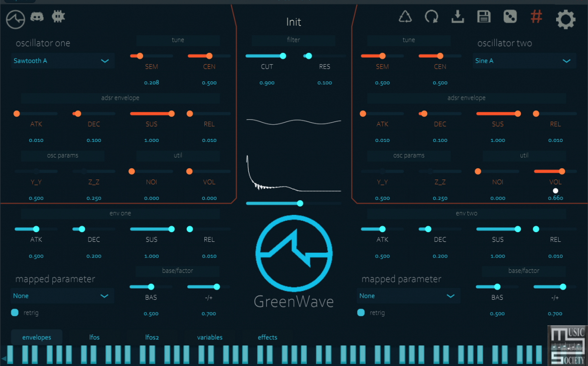Adjust env two SUS slider
The width and height of the screenshot is (588, 366).
point(498,229)
